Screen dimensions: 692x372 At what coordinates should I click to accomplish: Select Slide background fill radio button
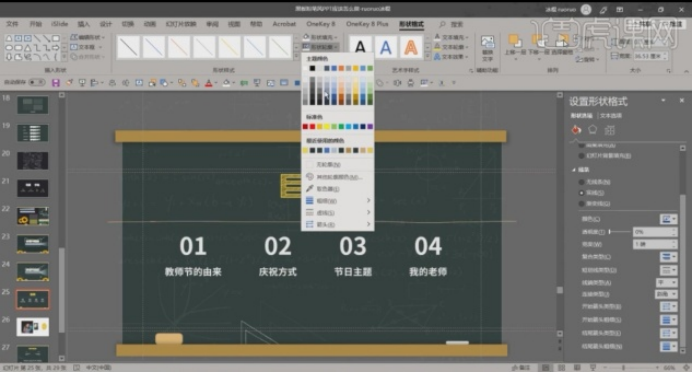click(581, 155)
